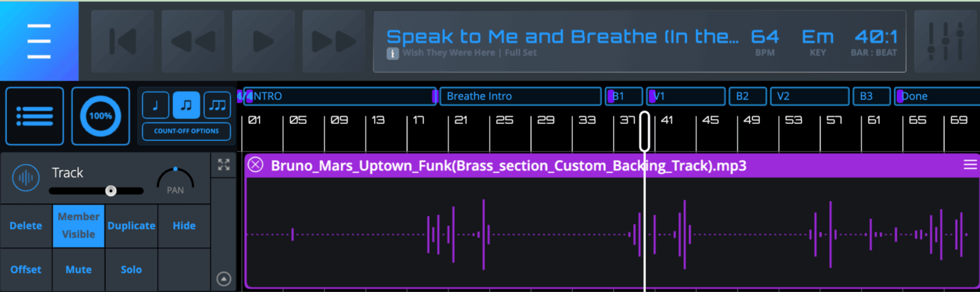
Task: Open the setlist view icon
Action: point(34,116)
